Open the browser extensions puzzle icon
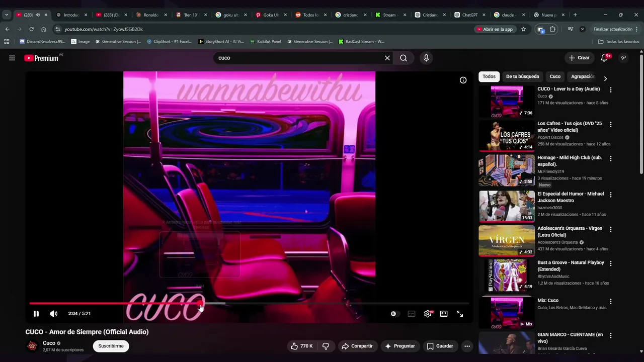Viewport: 644px width, 362px height. [552, 29]
